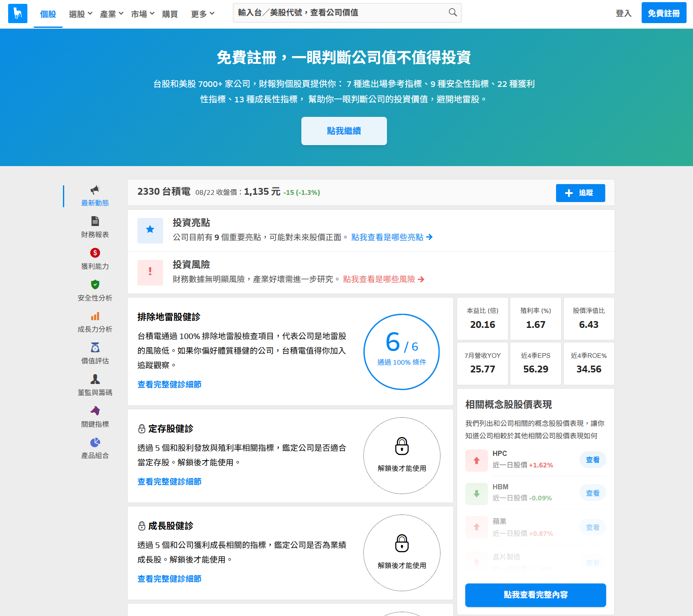
Task: Click the 投資亮點 star icon
Action: tap(150, 230)
